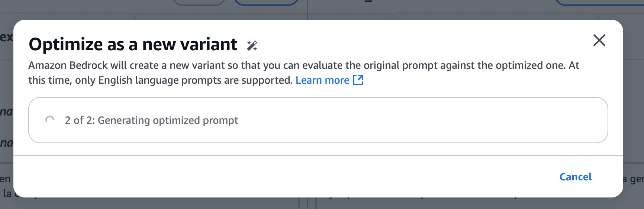Click the blank footer area left of Cancel
Image resolution: width=644 pixels, height=209 pixels.
283,177
